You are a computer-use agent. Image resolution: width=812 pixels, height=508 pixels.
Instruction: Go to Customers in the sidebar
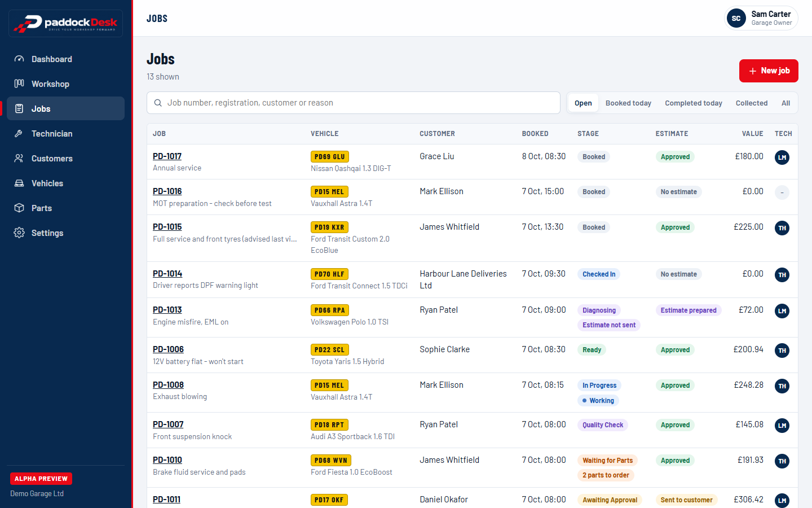pos(65,159)
